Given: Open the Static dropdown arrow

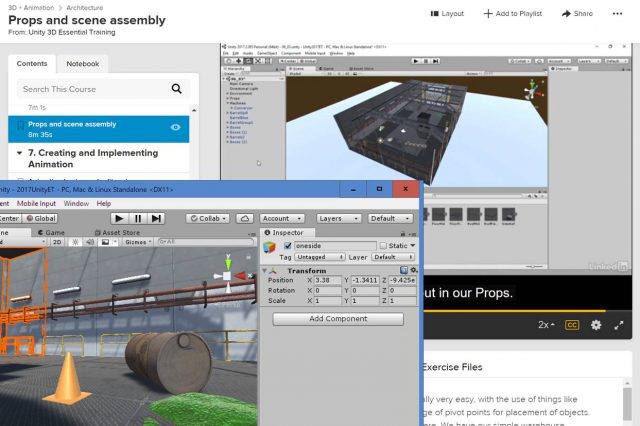Looking at the screenshot, I should coord(413,246).
